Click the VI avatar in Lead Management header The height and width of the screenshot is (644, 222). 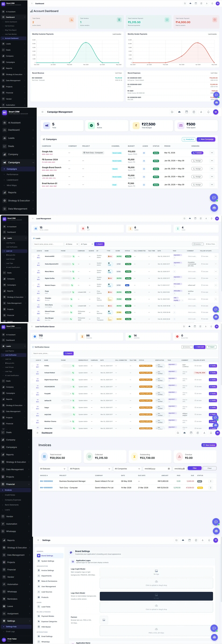[x=217, y=219]
